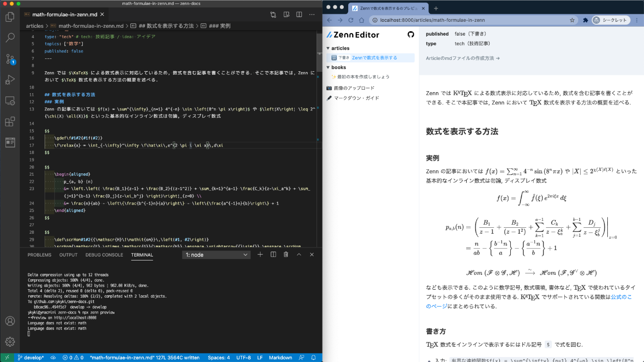Open the Accounts menu in activity bar
The width and height of the screenshot is (644, 362).
(x=10, y=321)
